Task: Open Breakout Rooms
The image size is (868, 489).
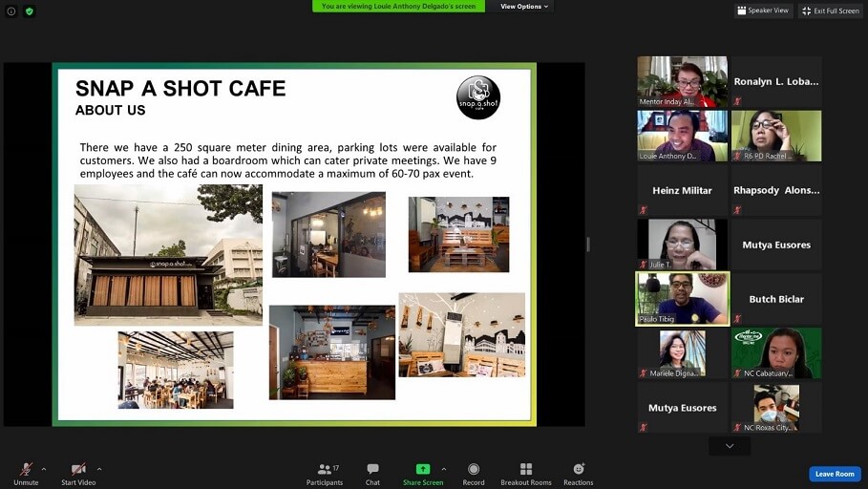Action: point(526,474)
